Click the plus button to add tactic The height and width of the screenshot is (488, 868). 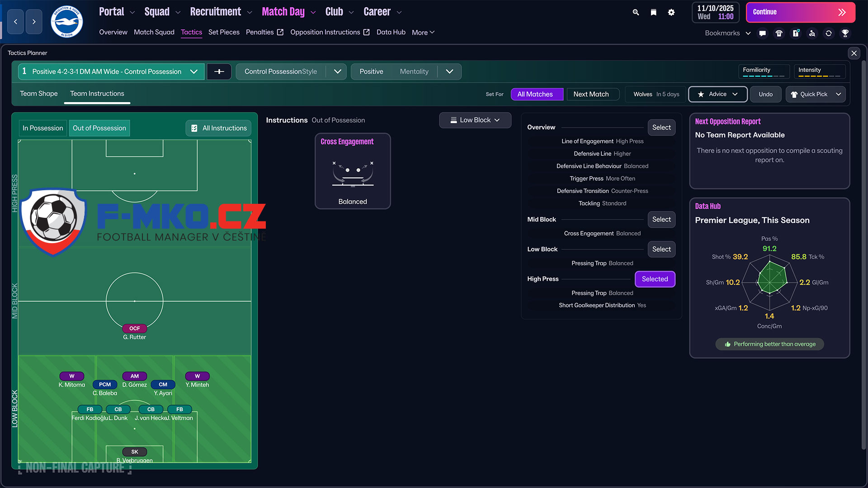tap(219, 71)
